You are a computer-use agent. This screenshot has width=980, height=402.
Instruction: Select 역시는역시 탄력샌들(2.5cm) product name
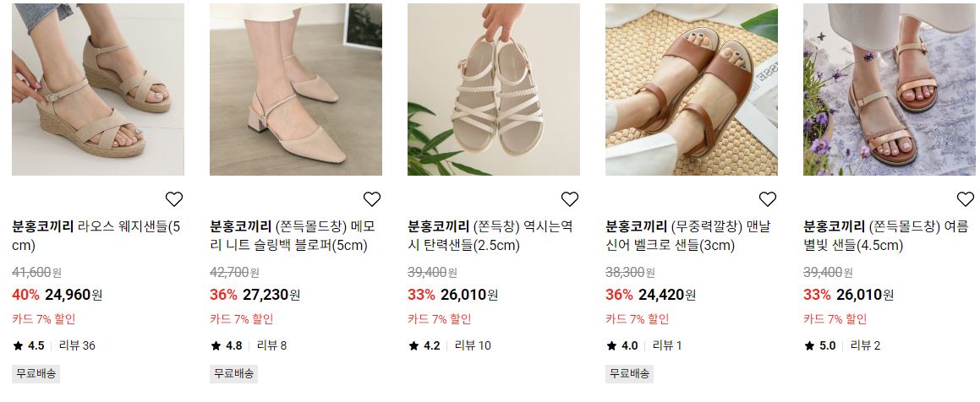490,236
